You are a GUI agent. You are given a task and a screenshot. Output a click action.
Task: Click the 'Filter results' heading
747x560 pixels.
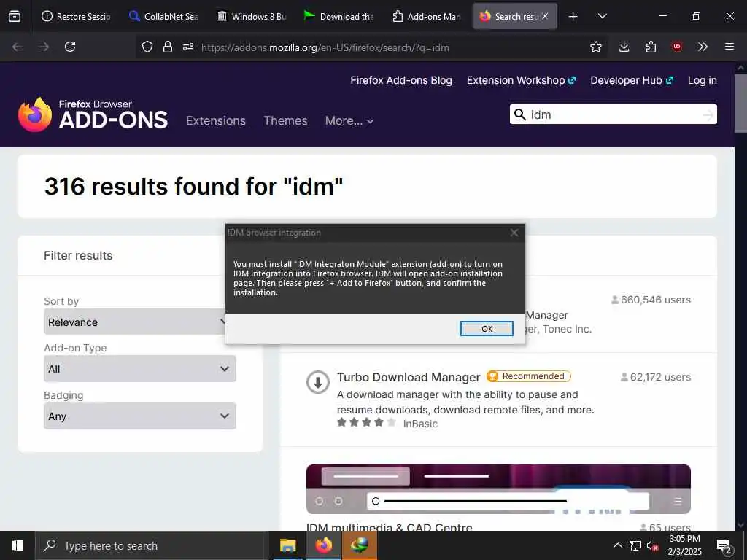[x=78, y=256]
